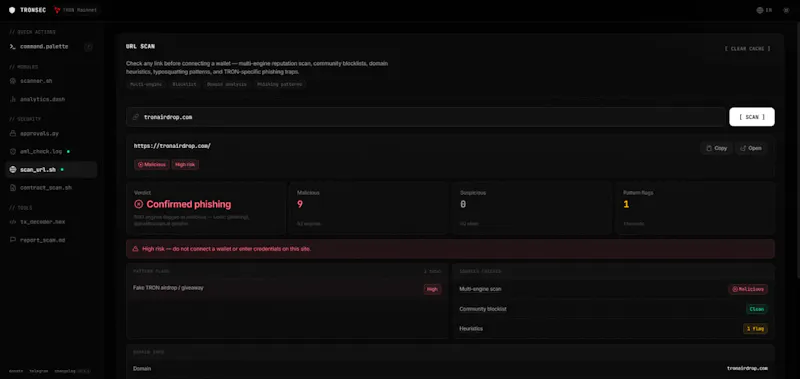Click the file icon beside contract_scan.sh
The width and height of the screenshot is (800, 379).
(x=13, y=188)
